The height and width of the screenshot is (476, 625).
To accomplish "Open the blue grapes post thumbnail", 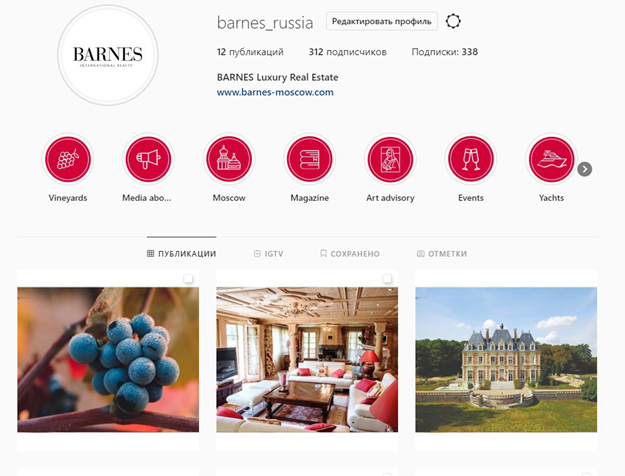I will [108, 360].
